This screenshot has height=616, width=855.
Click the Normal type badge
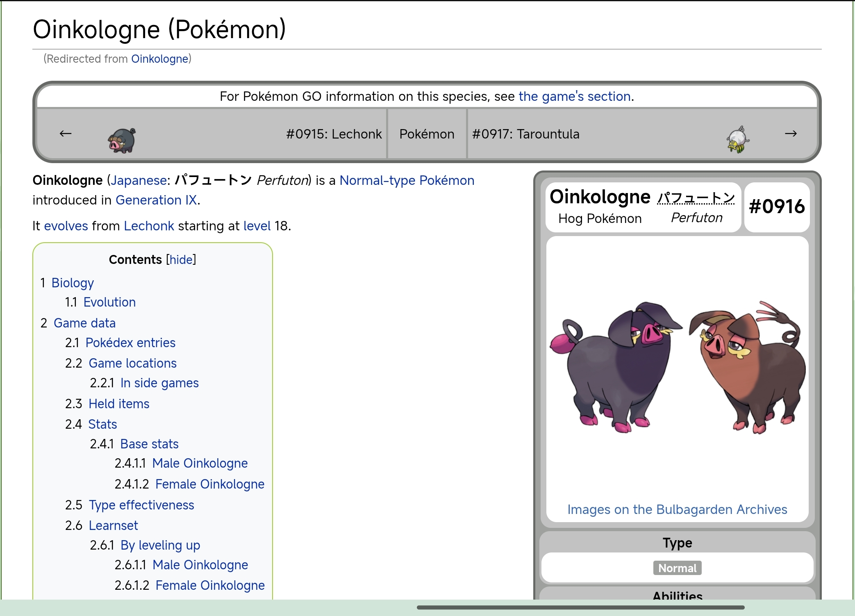tap(677, 568)
